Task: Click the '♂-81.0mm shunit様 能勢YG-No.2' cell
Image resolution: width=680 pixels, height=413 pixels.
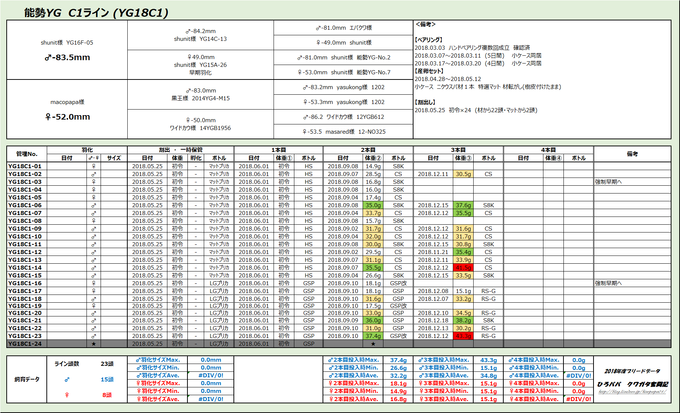Action: point(343,57)
